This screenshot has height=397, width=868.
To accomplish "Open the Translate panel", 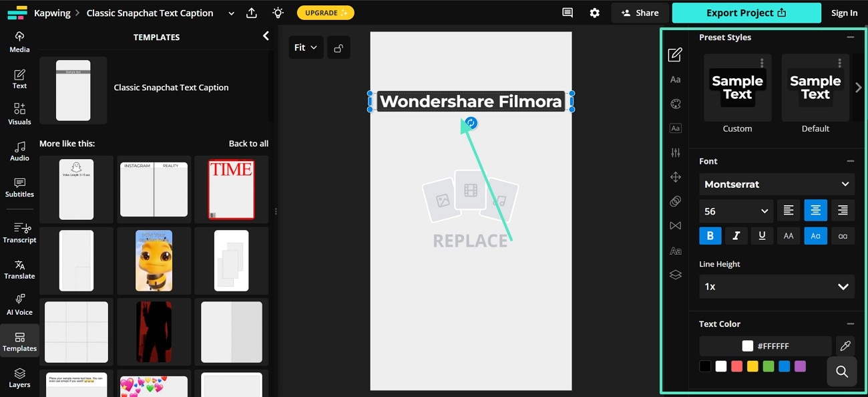I will [19, 269].
